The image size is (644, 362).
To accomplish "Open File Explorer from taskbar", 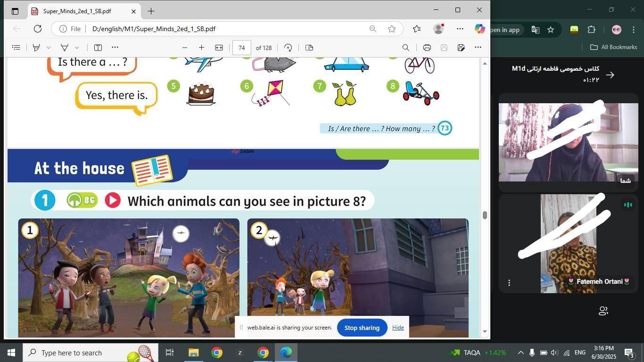I will 193,353.
